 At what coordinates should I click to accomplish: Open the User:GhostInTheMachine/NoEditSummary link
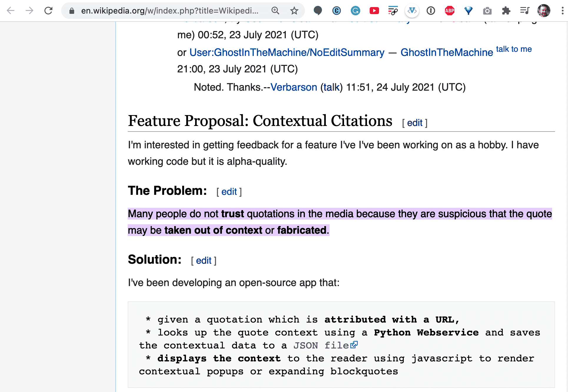287,52
